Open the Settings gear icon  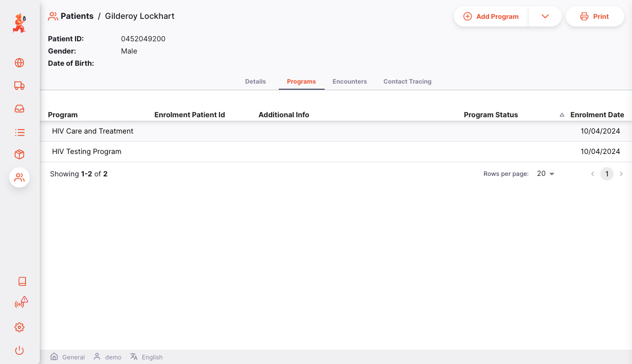tap(19, 327)
